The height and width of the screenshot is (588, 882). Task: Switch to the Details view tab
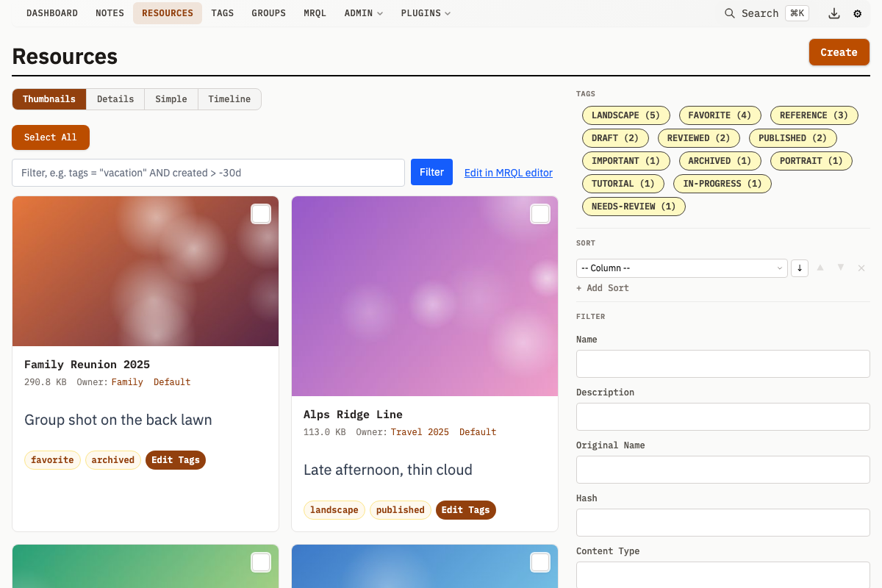[115, 99]
